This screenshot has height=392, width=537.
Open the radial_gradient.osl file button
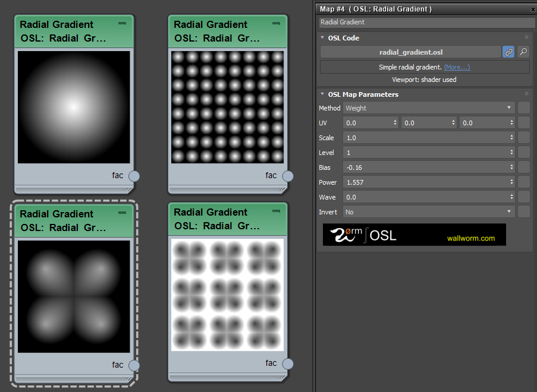[x=410, y=52]
